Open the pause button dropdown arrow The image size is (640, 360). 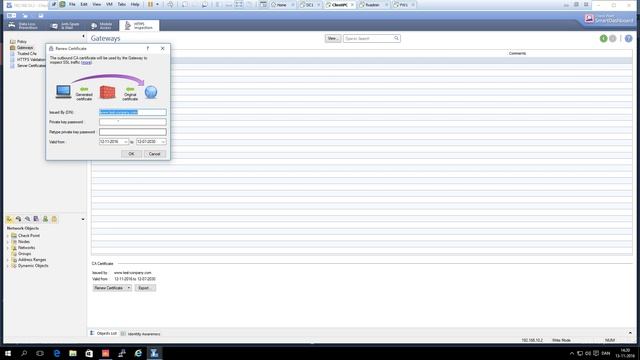pyautogui.click(x=157, y=4)
